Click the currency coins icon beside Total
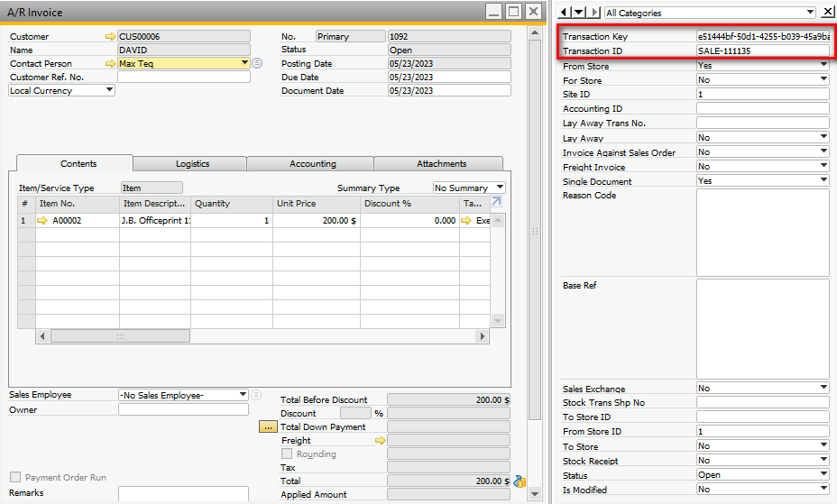The image size is (837, 504). pos(520,481)
